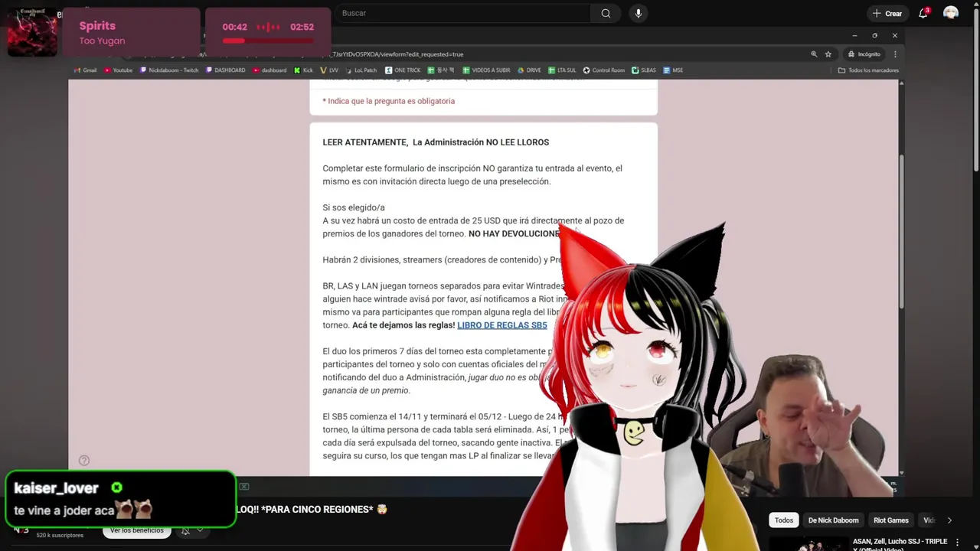Click the form help question-mark icon
The height and width of the screenshot is (551, 980).
point(84,461)
